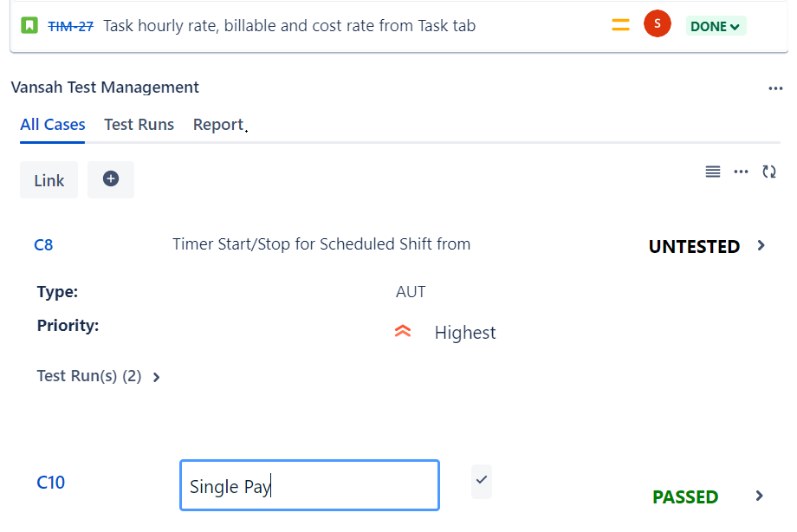Click the medium priority icon on TIM-27
Screen dimensions: 797x532
620,24
